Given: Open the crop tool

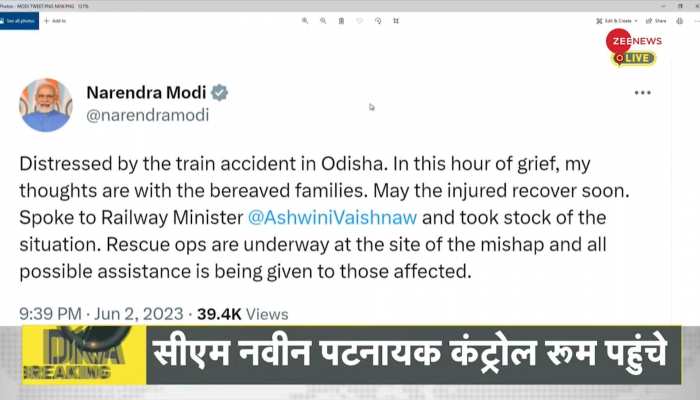Looking at the screenshot, I should (396, 21).
